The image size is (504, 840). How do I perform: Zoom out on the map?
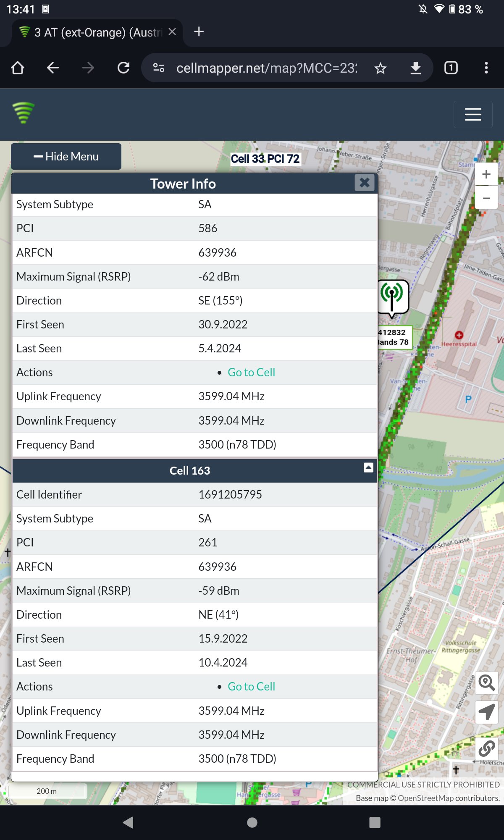coord(486,198)
